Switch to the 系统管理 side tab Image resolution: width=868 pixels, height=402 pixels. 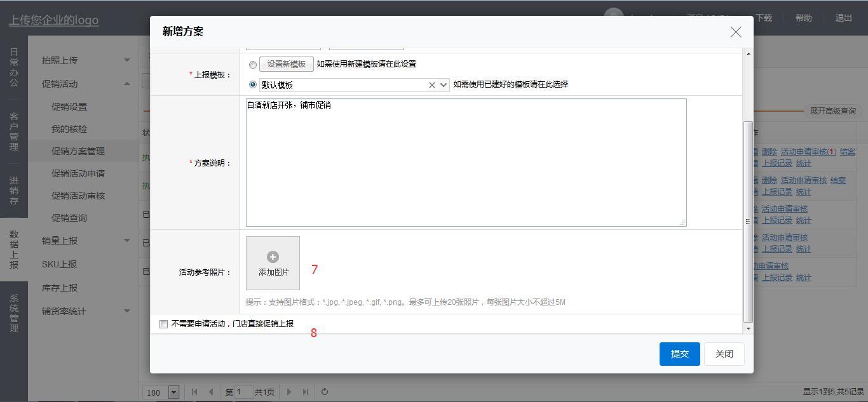(14, 313)
